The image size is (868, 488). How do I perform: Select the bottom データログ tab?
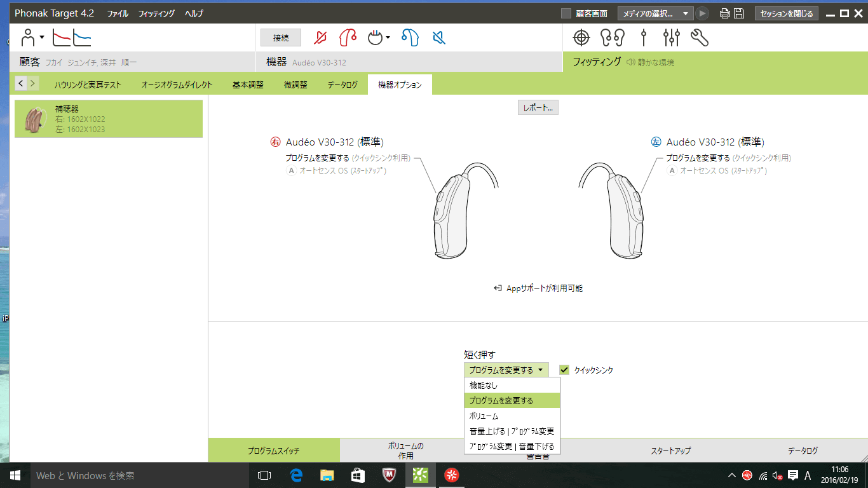pos(803,451)
